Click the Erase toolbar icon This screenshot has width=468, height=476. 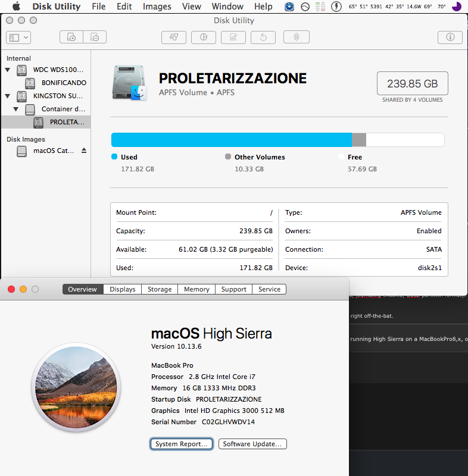pyautogui.click(x=233, y=37)
